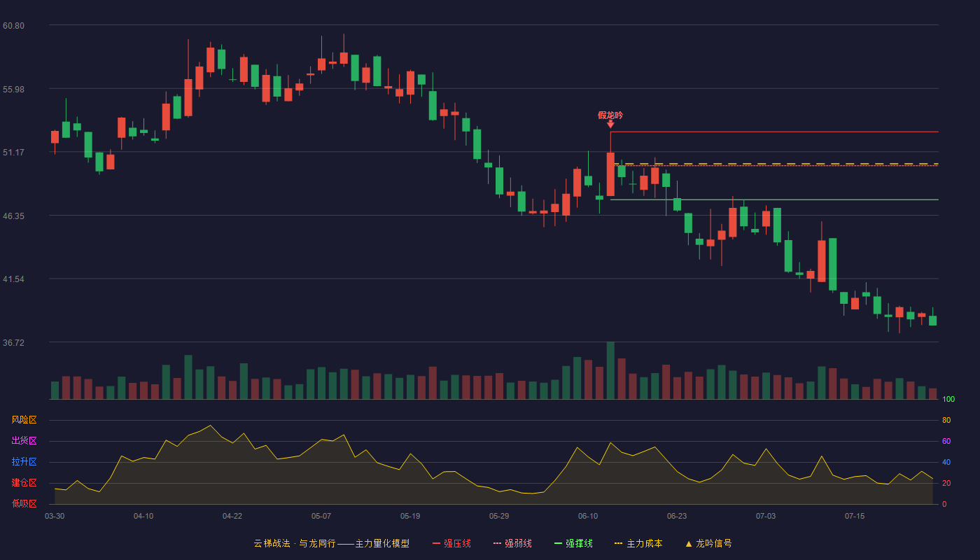980x560 pixels.
Task: Click the dashed yellow 主力成本 line
Action: (774, 163)
